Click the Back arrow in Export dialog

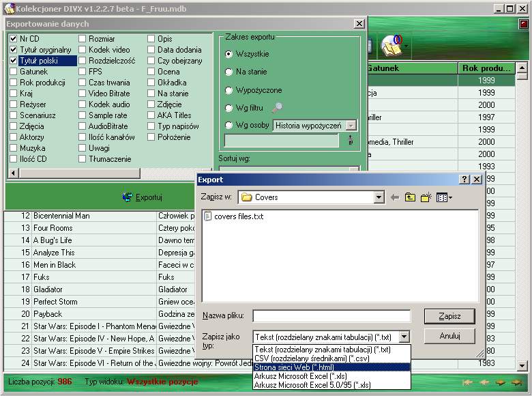(395, 197)
